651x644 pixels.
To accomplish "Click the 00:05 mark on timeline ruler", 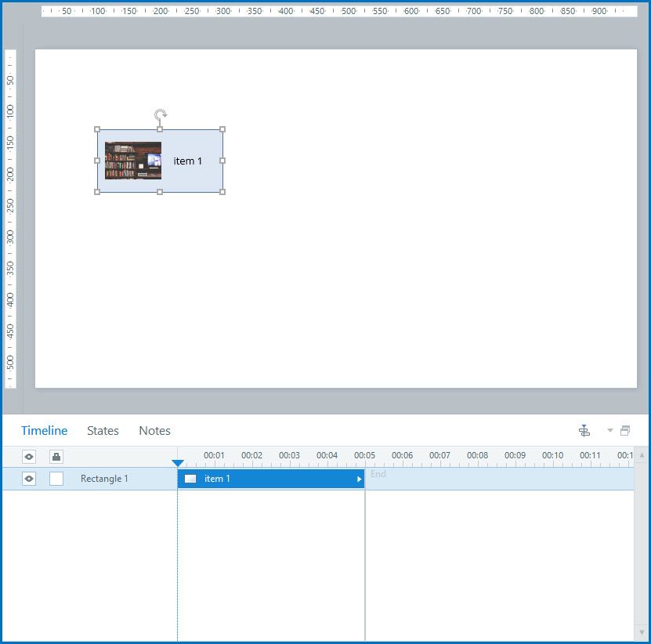I will [x=364, y=457].
